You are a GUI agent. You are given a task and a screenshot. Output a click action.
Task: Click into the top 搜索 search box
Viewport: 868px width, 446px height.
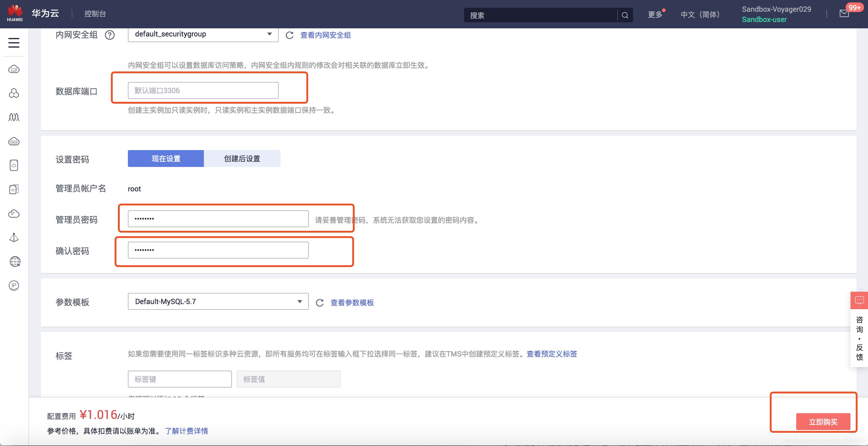coord(541,15)
